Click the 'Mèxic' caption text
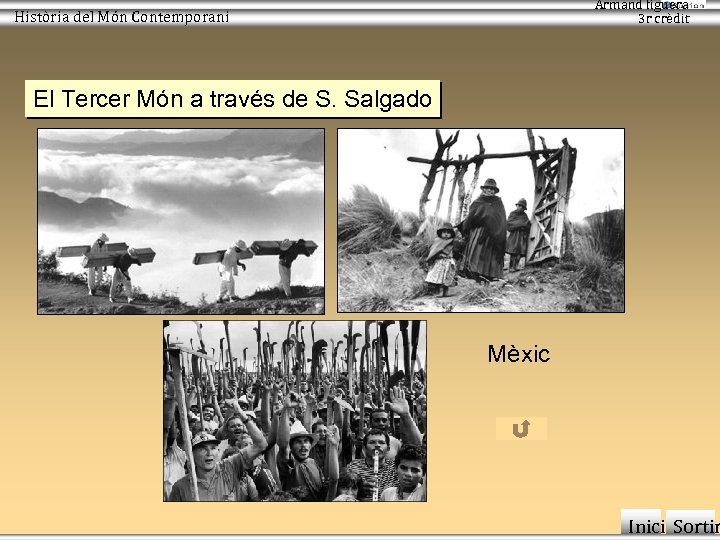This screenshot has height=540, width=720. pyautogui.click(x=518, y=354)
